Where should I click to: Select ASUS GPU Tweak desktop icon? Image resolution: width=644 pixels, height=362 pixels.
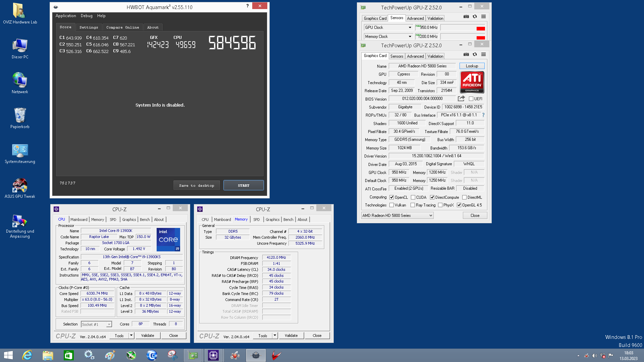20,188
